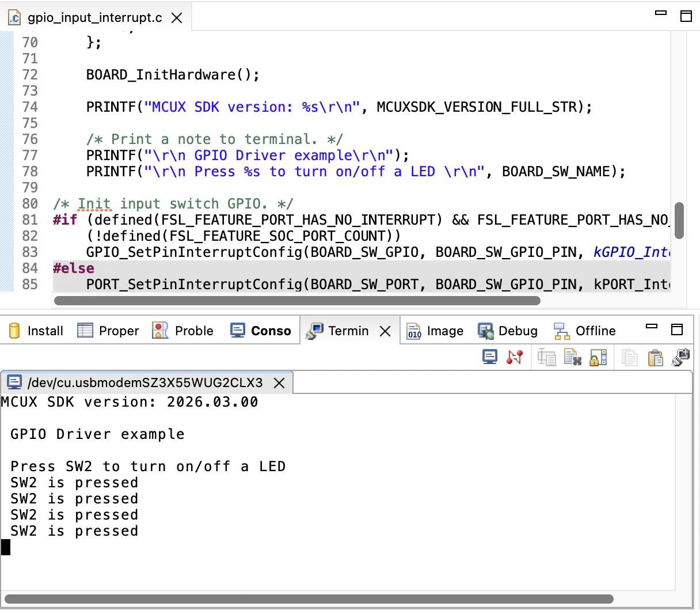
Task: Click PORT_SetPinInterruptConfig call on line 85
Action: point(195,285)
